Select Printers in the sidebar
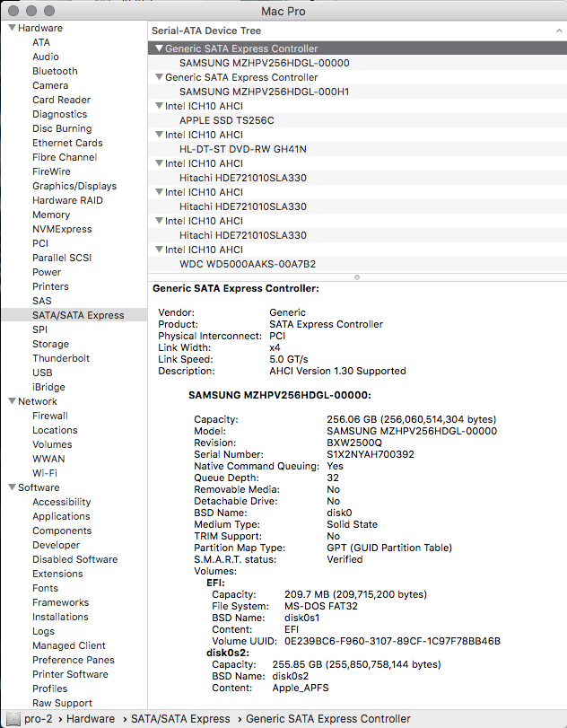The image size is (567, 728). pyautogui.click(x=50, y=287)
